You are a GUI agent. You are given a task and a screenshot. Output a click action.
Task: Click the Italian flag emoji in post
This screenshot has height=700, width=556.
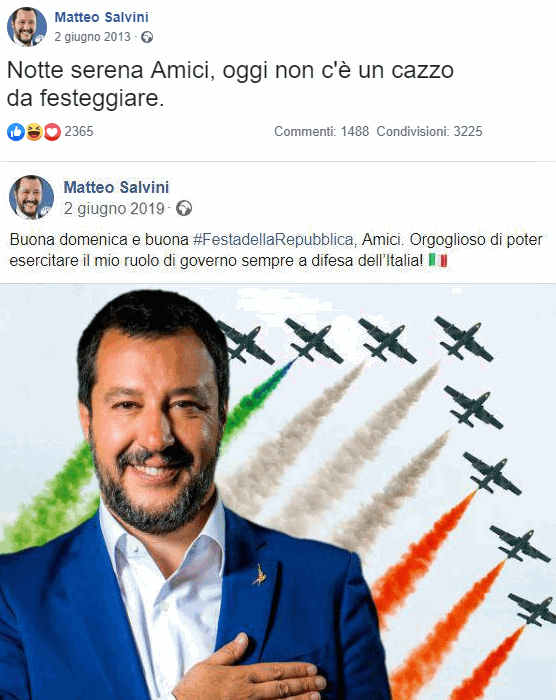(x=438, y=260)
